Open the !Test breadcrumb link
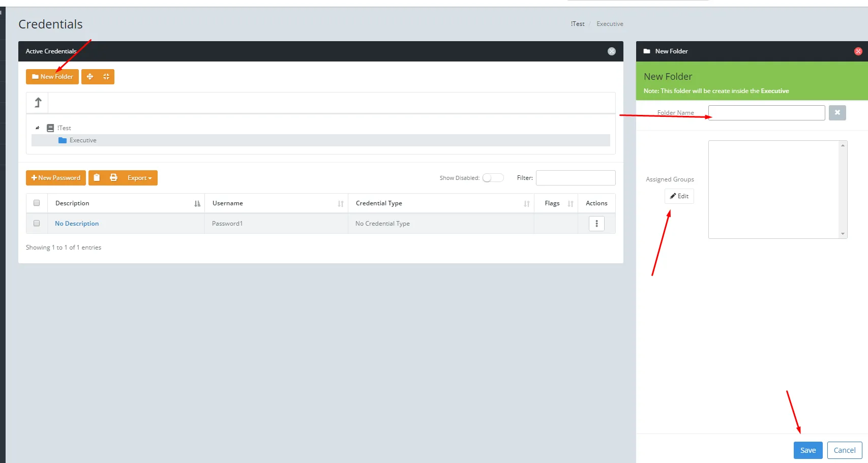 pyautogui.click(x=577, y=23)
